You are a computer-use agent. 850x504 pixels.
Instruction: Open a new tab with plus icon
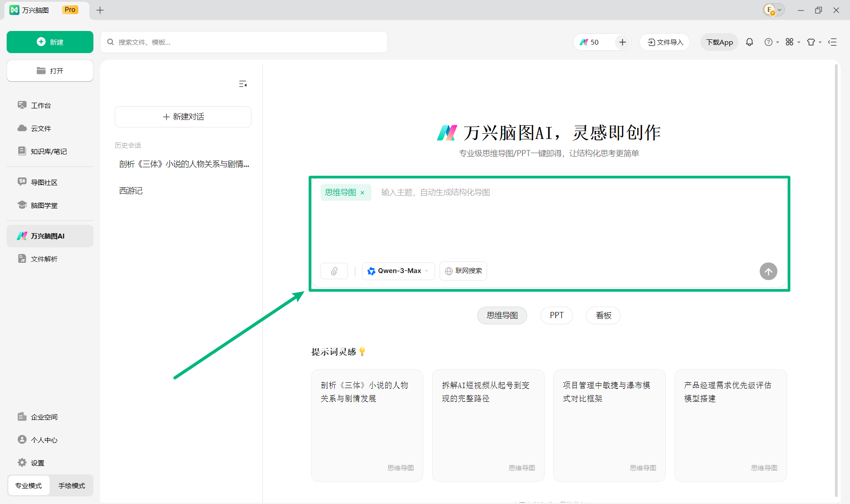(x=100, y=10)
